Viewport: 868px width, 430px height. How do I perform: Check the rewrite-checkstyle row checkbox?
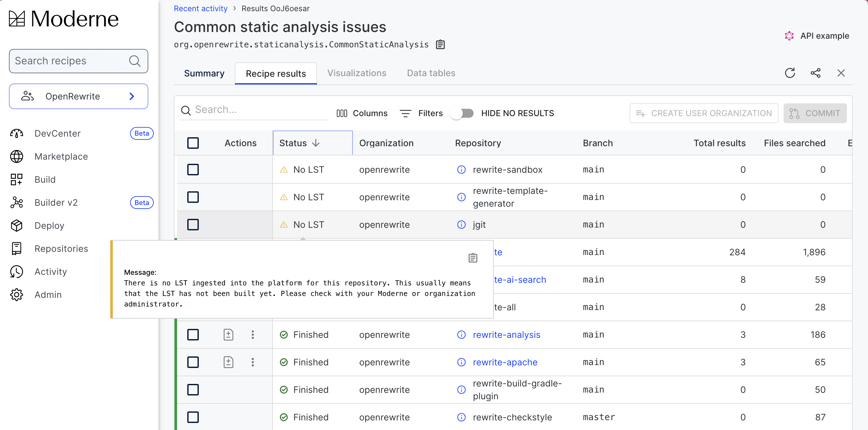point(193,418)
